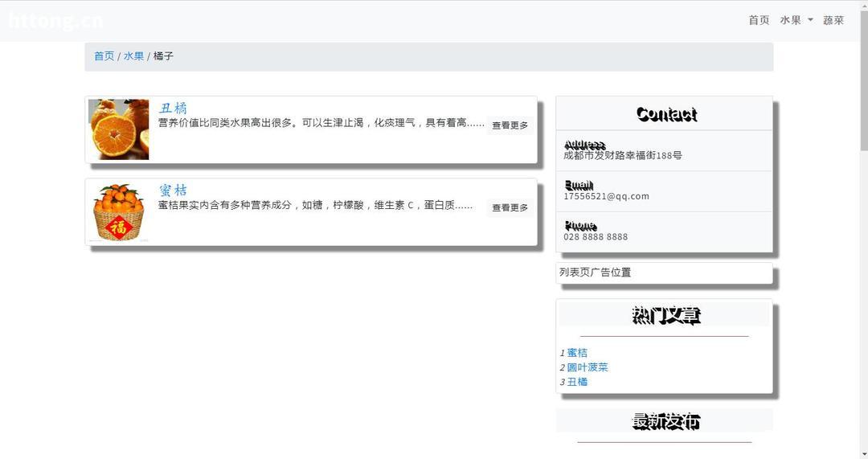This screenshot has width=868, height=459.
Task: Open 圆叶菠菜 from the 热门文章 list
Action: pyautogui.click(x=588, y=367)
